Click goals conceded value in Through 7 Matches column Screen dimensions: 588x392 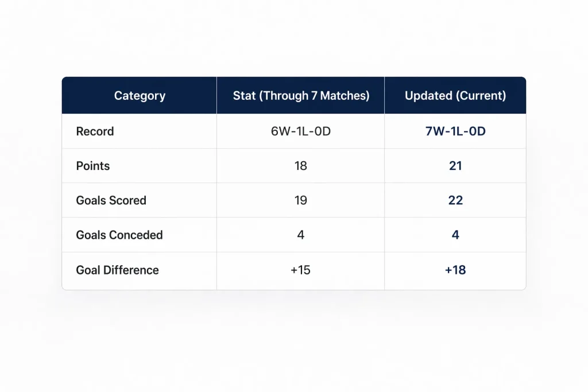point(300,235)
